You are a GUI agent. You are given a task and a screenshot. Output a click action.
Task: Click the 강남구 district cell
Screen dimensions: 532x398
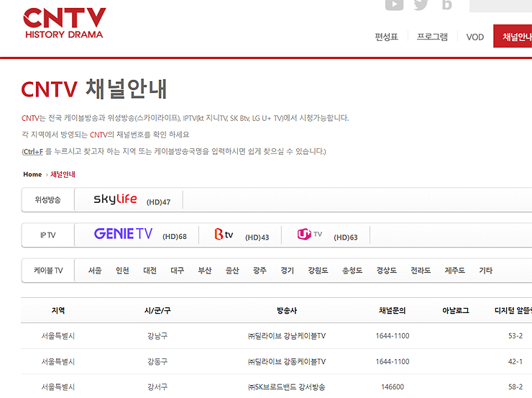157,336
